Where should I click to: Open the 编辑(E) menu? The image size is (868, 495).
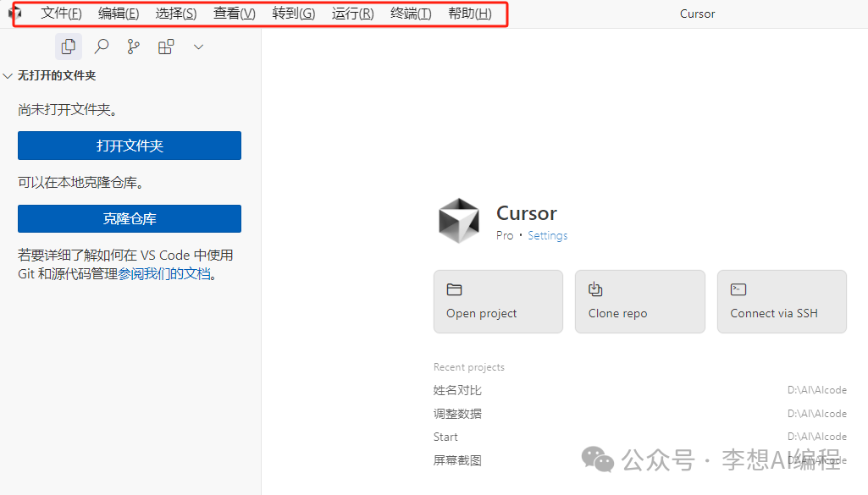119,14
